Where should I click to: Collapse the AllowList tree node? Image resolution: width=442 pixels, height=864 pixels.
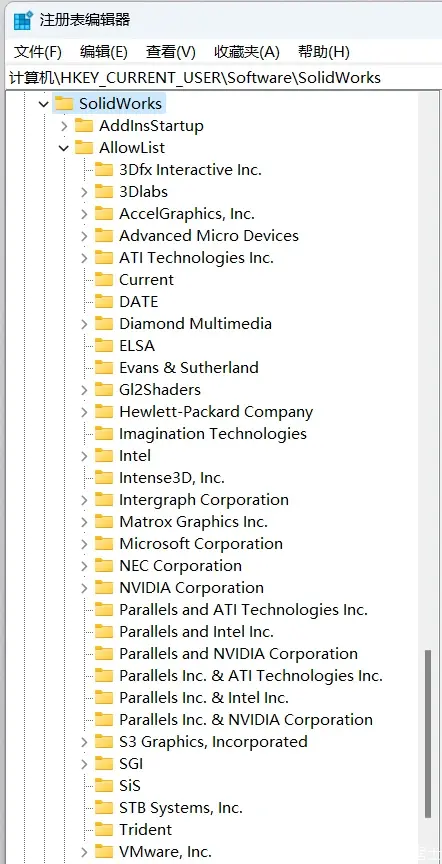tap(64, 148)
